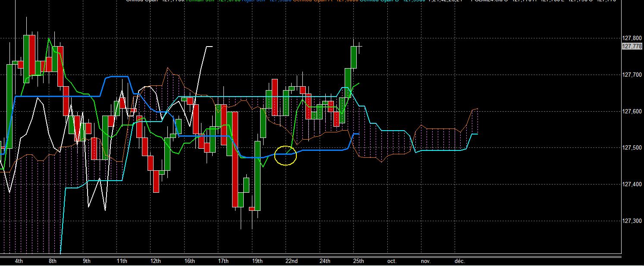644x266 pixels.
Task: Select the 19th date label
Action: tap(257, 261)
